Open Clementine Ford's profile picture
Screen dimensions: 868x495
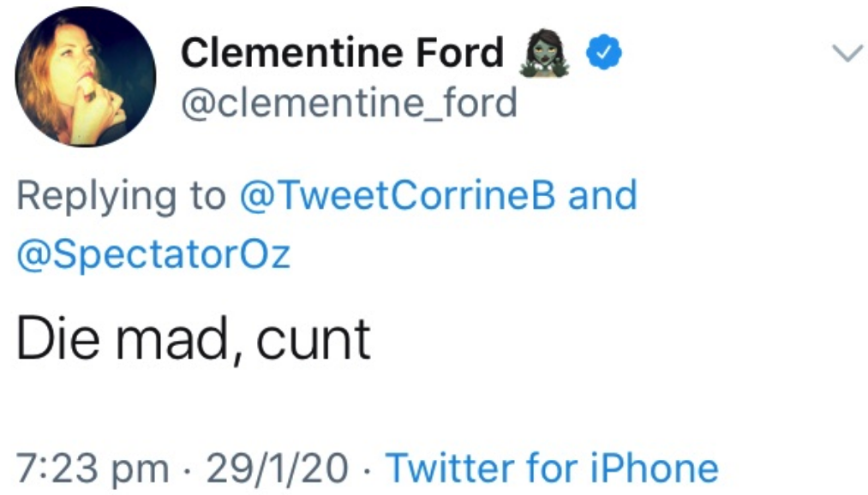pyautogui.click(x=86, y=81)
